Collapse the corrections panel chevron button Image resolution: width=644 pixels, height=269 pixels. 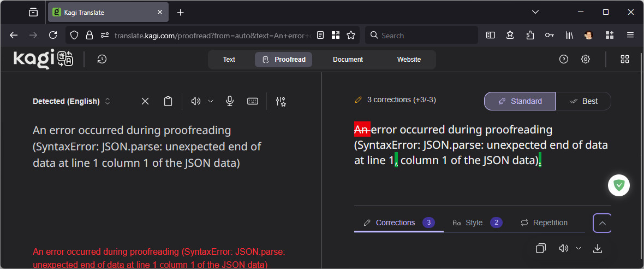point(602,223)
